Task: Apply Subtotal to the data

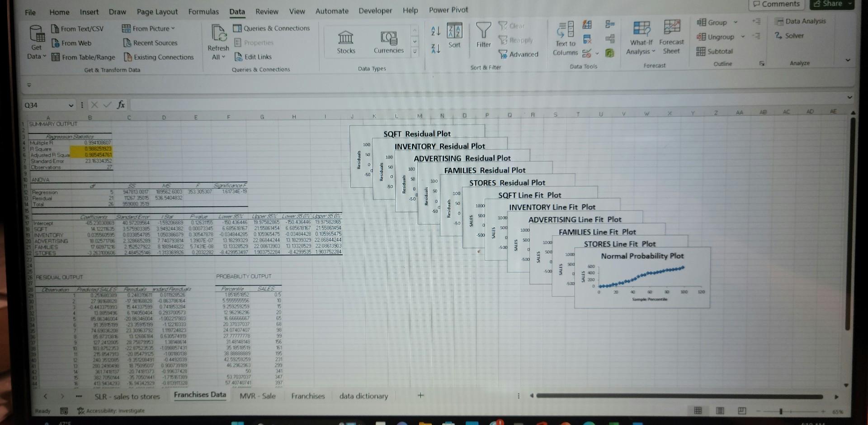Action: pos(718,52)
